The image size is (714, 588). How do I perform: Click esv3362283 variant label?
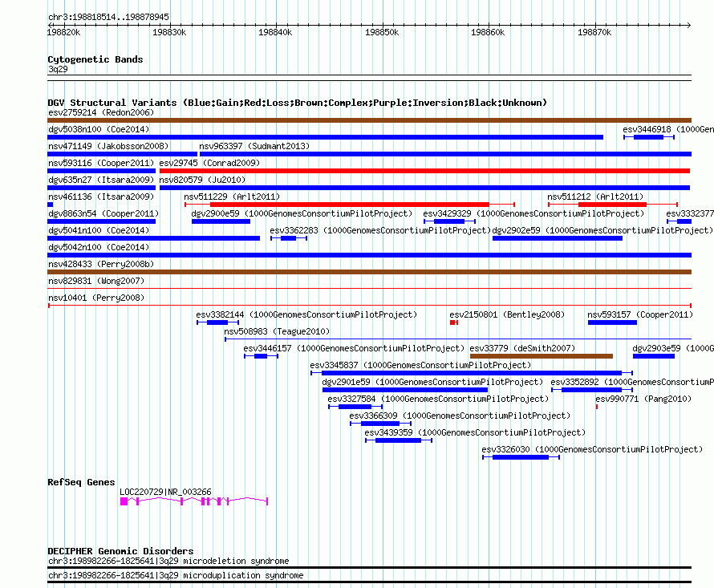(x=381, y=230)
